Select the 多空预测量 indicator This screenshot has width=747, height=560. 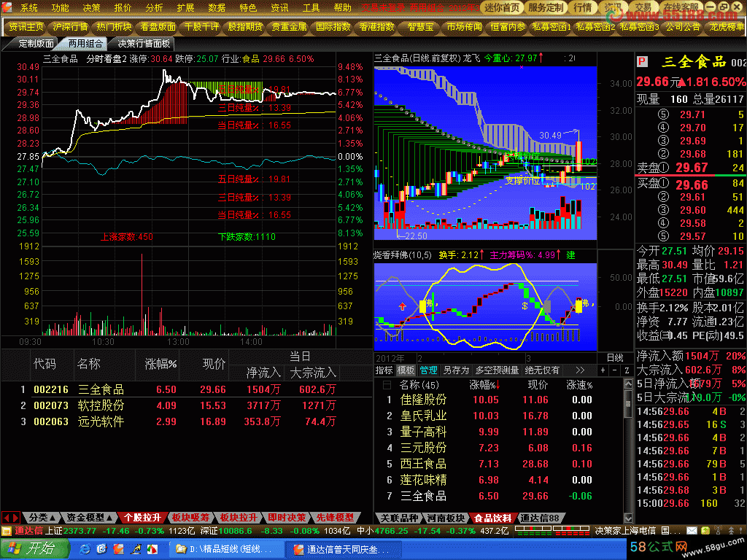click(x=497, y=370)
